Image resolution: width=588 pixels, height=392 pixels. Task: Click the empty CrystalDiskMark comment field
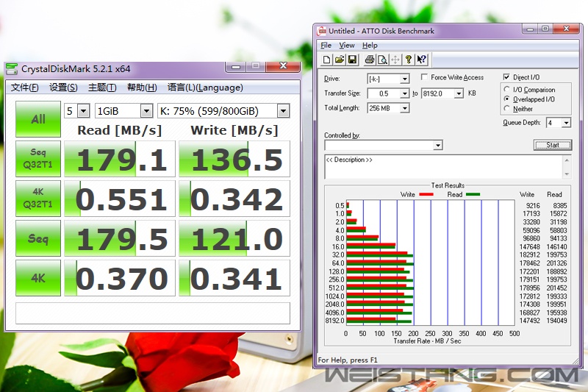[x=153, y=313]
